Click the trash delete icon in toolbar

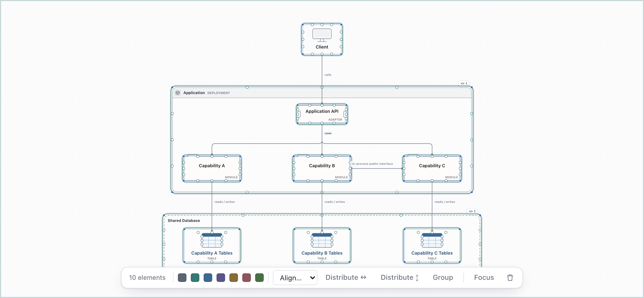click(x=510, y=278)
